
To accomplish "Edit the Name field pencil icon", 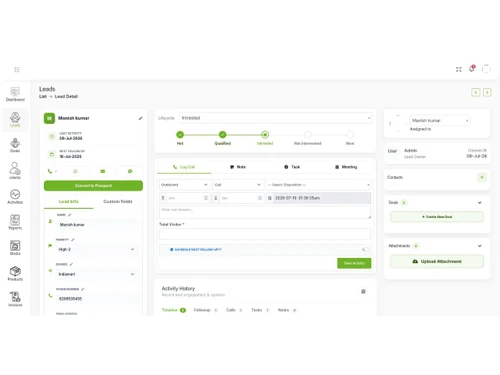I will (69, 215).
